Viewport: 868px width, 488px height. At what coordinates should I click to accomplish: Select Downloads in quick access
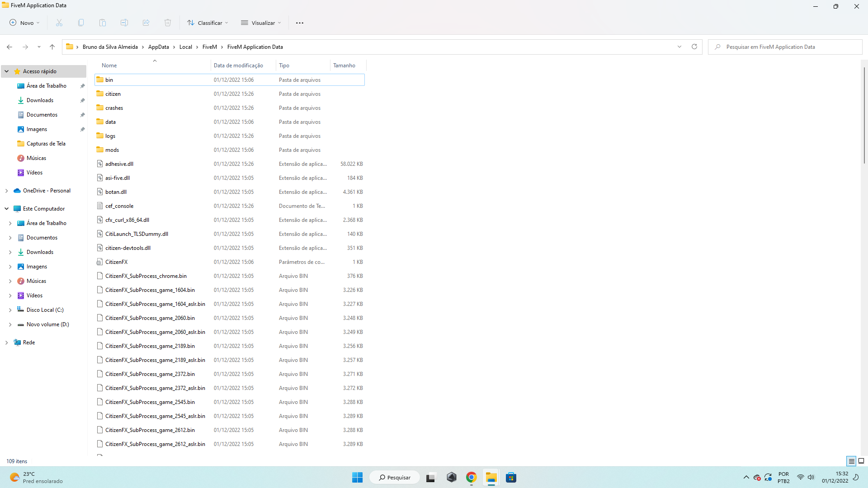point(40,100)
